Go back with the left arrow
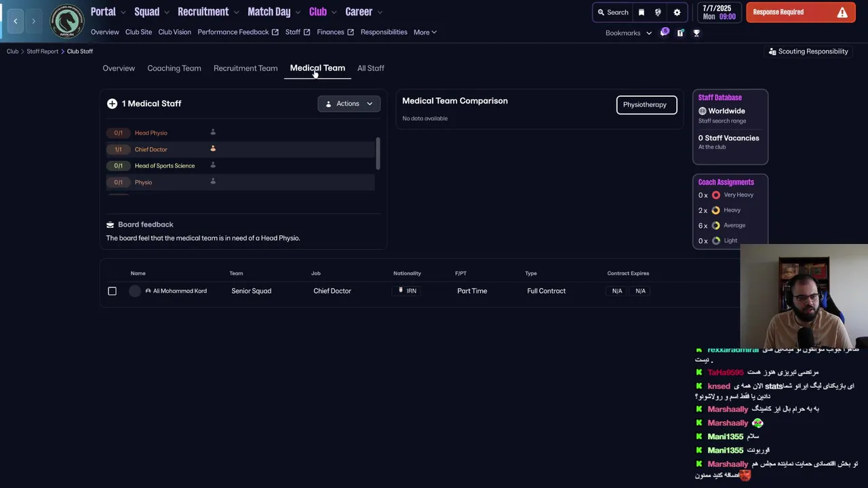Viewport: 868px width, 488px height. click(16, 21)
